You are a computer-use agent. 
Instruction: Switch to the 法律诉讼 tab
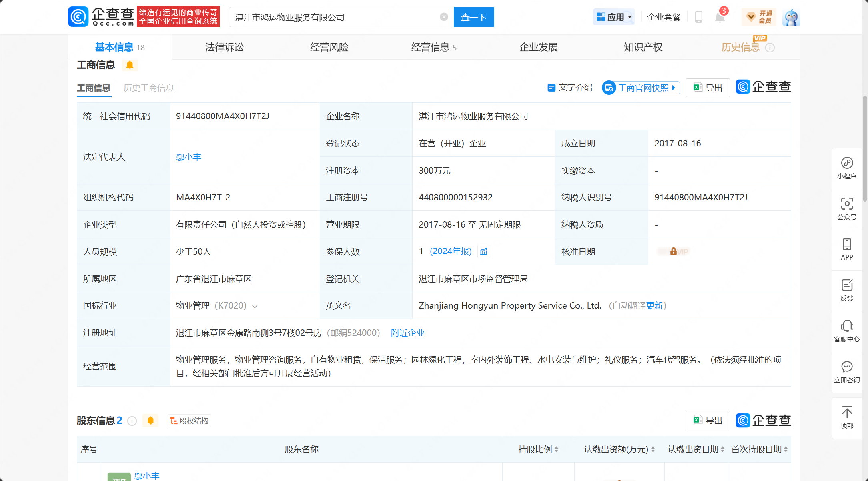pos(224,47)
